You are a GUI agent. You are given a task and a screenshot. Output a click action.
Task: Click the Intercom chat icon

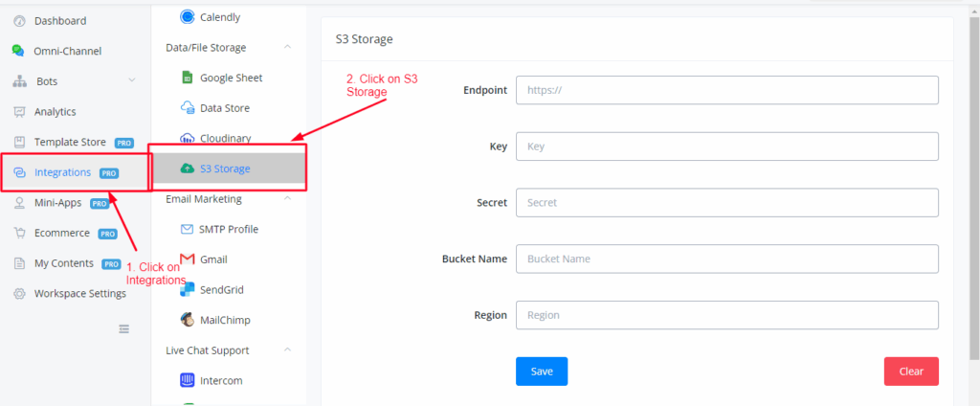tap(188, 380)
